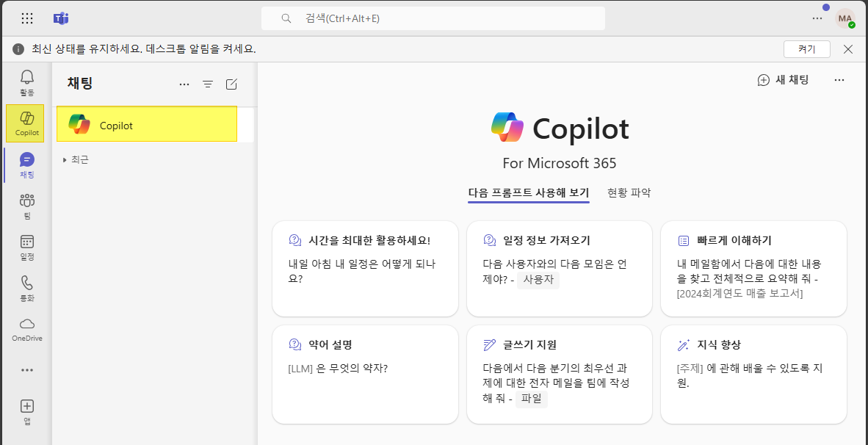
Task: Click the info icon in the notification banner
Action: (x=18, y=48)
